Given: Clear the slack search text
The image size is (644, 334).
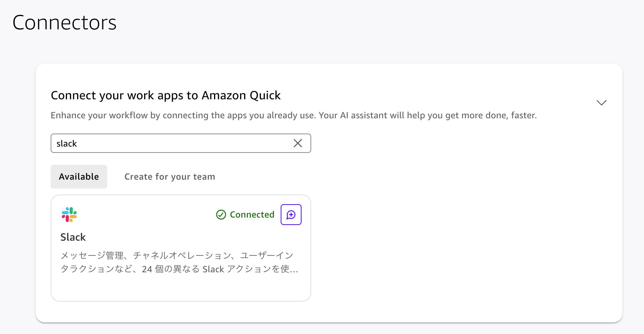Looking at the screenshot, I should tap(298, 143).
